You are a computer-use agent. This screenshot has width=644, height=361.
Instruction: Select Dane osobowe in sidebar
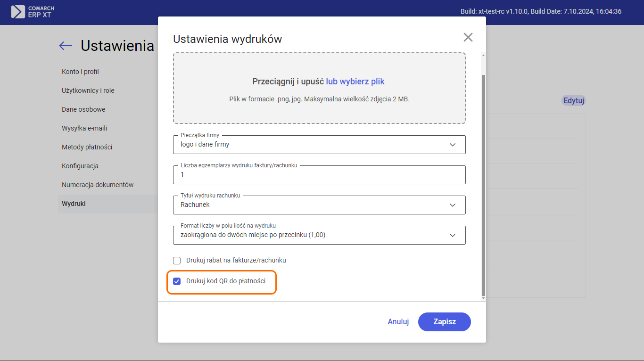(83, 109)
